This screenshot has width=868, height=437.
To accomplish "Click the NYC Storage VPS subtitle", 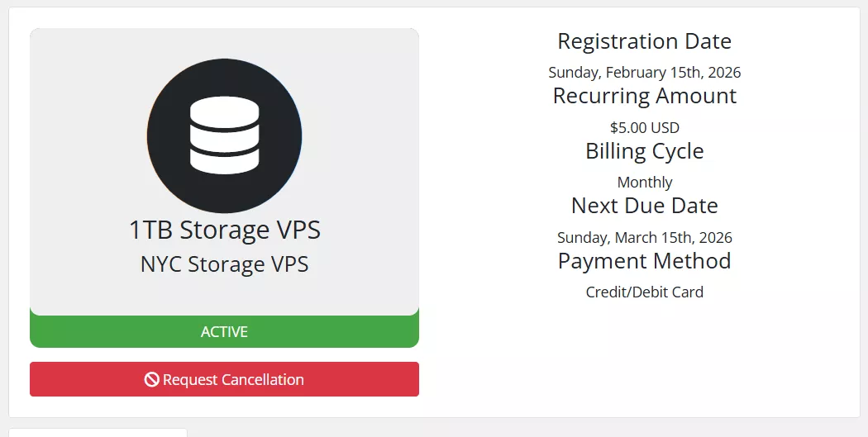I will coord(224,264).
